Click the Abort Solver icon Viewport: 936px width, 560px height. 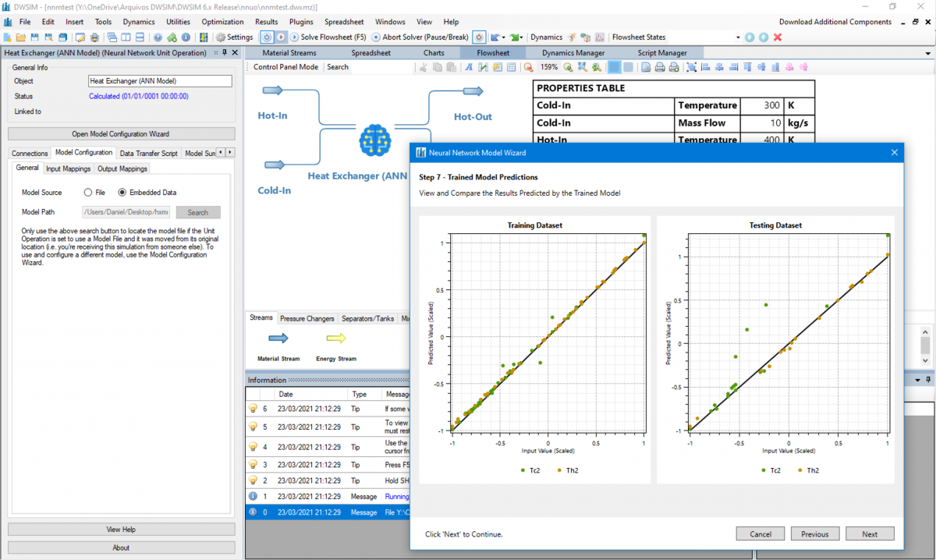tap(375, 37)
